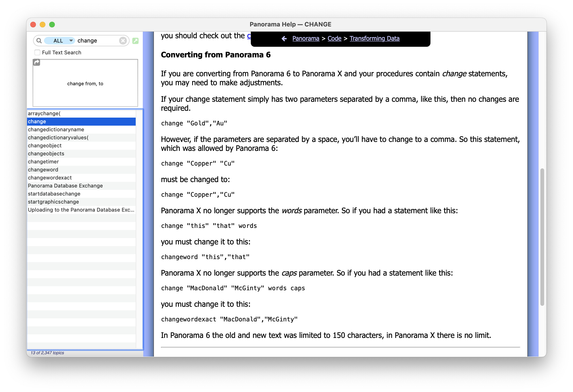
Task: Clear the search field with the X icon
Action: point(123,40)
